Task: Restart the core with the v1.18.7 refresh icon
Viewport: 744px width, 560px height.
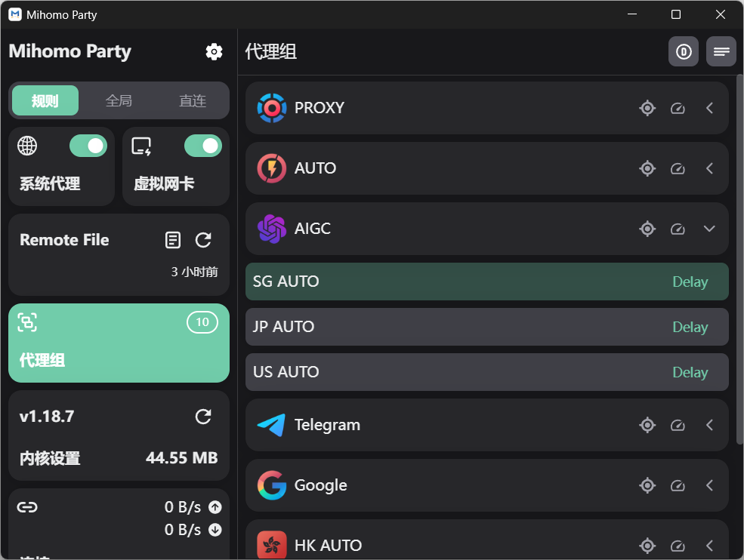Action: (203, 417)
